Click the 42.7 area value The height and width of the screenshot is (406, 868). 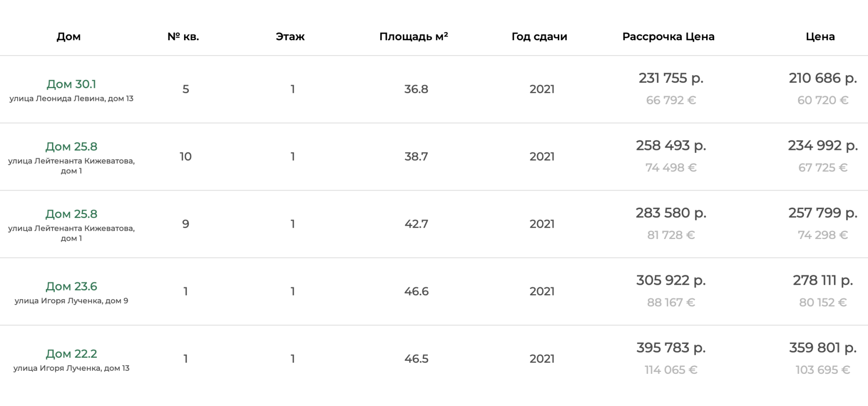coord(416,224)
